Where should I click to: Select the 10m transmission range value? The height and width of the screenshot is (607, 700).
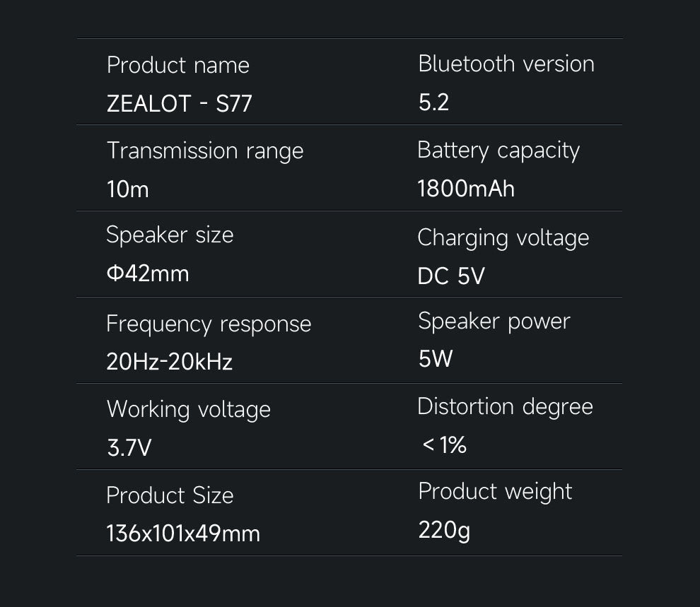click(x=127, y=189)
